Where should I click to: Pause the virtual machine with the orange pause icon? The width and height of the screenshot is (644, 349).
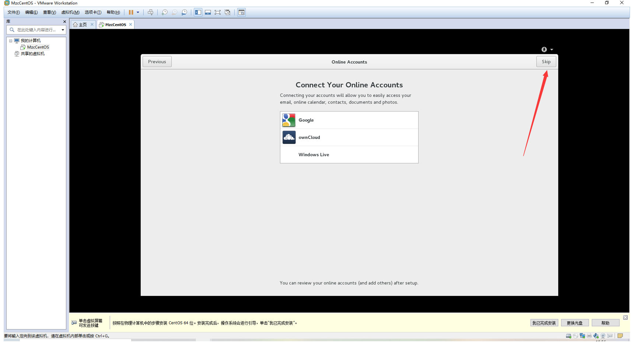(131, 12)
